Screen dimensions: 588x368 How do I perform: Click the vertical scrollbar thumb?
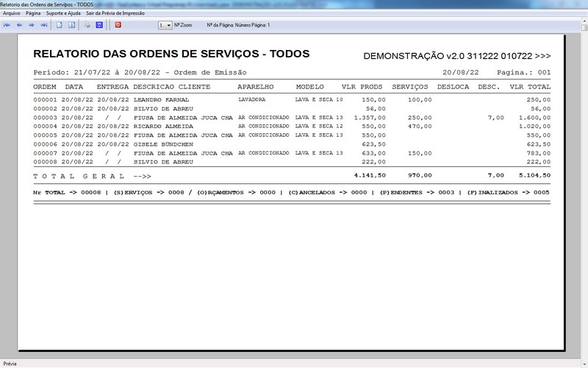click(584, 28)
